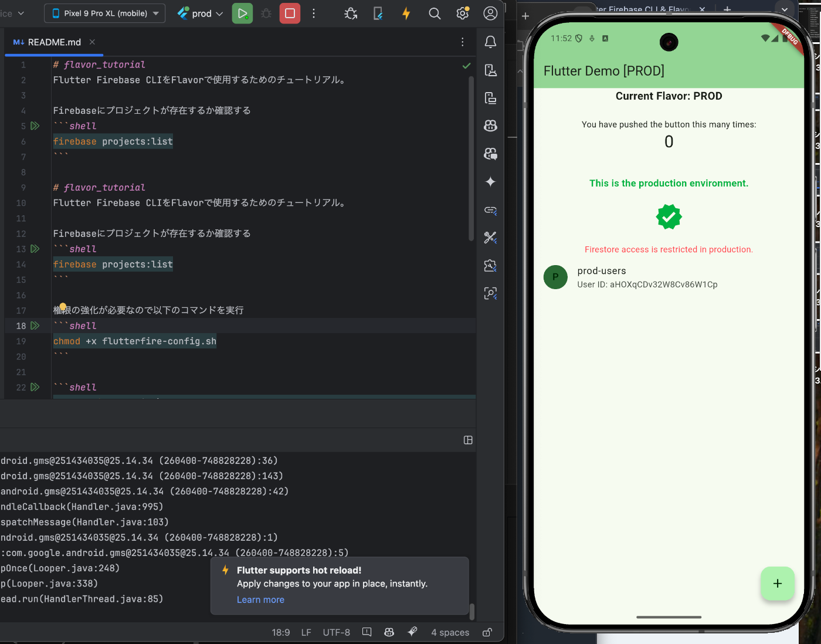
Task: Open Flutter Deep Links tool window icon
Action: point(490,210)
